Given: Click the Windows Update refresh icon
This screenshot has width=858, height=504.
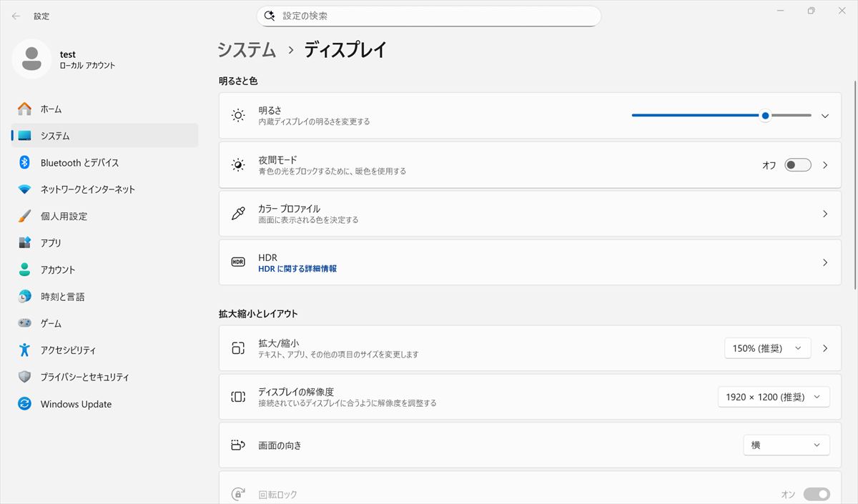Looking at the screenshot, I should [x=24, y=404].
